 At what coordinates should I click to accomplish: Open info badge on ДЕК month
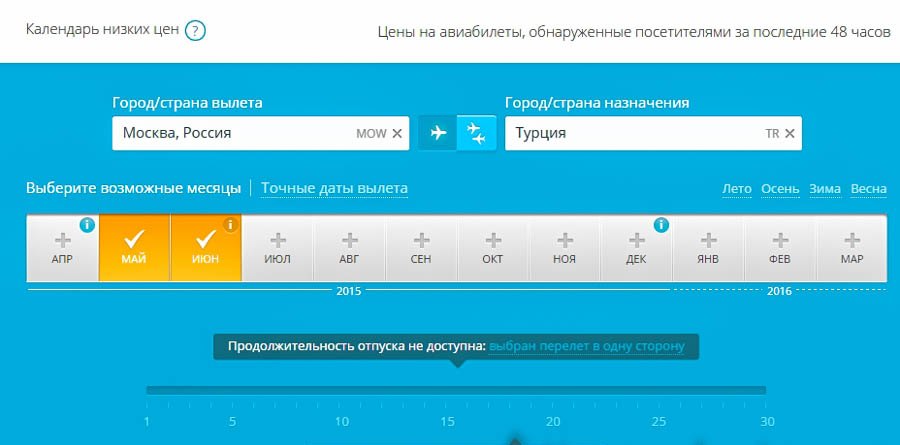click(661, 225)
